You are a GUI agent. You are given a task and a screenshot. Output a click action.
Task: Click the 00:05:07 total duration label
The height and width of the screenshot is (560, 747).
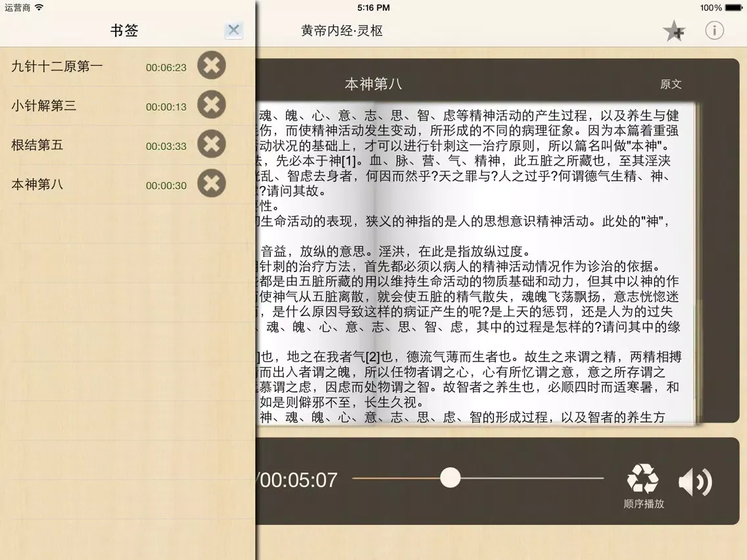click(297, 480)
